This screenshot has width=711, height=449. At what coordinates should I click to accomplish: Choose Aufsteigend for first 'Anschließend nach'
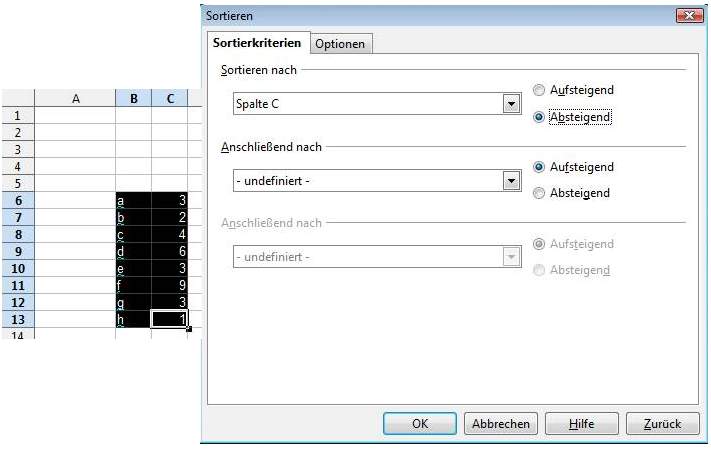point(540,167)
